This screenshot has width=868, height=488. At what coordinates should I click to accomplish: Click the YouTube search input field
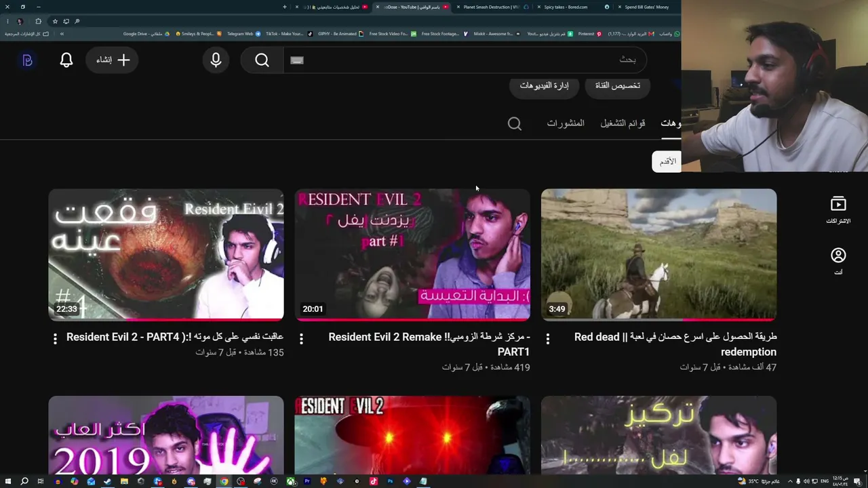tap(465, 60)
